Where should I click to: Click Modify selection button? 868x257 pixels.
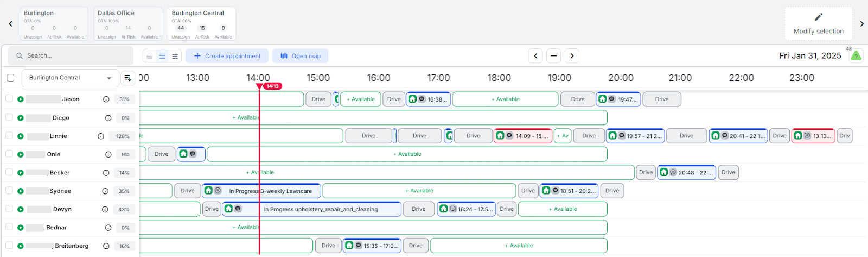click(x=818, y=23)
